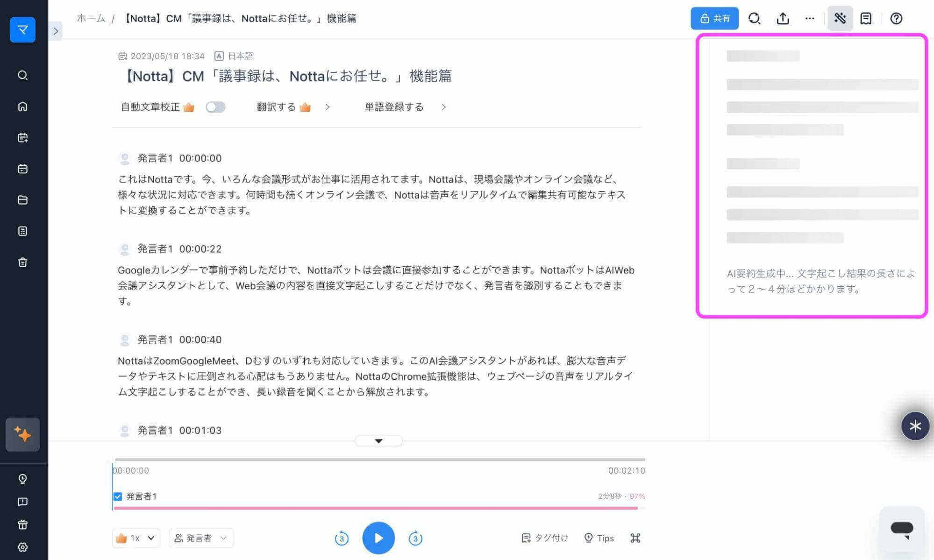Expand the 翻訳する arrow chevron
This screenshot has height=560, width=934.
pyautogui.click(x=328, y=107)
